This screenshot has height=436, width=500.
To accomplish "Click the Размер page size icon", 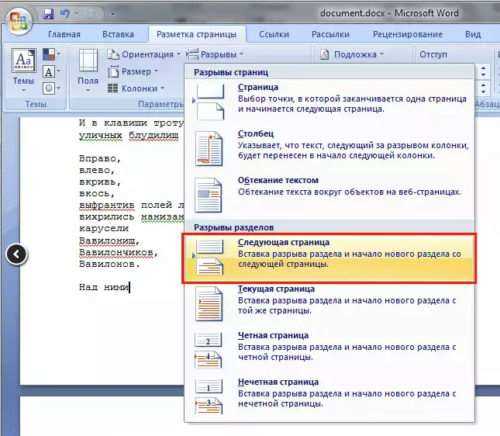I will click(113, 71).
